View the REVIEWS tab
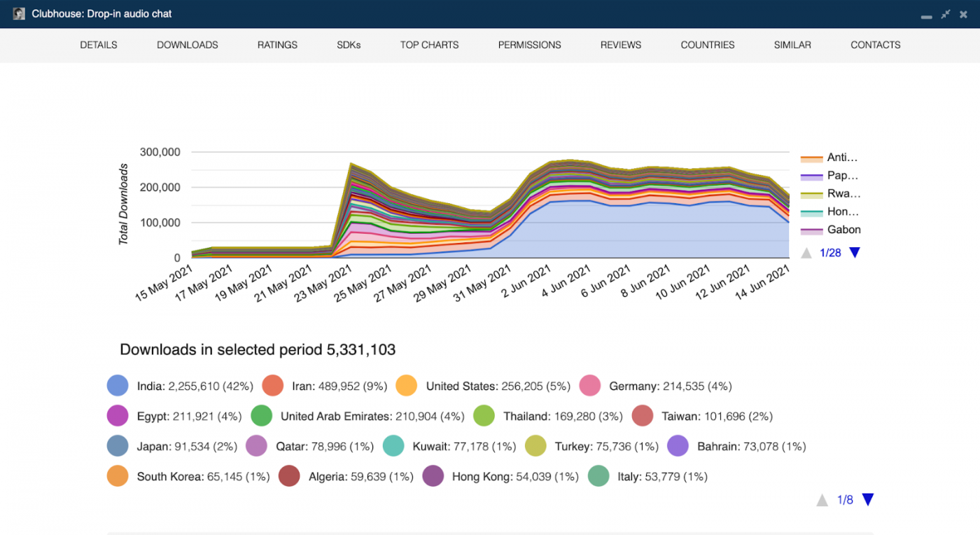This screenshot has height=535, width=980. point(621,45)
